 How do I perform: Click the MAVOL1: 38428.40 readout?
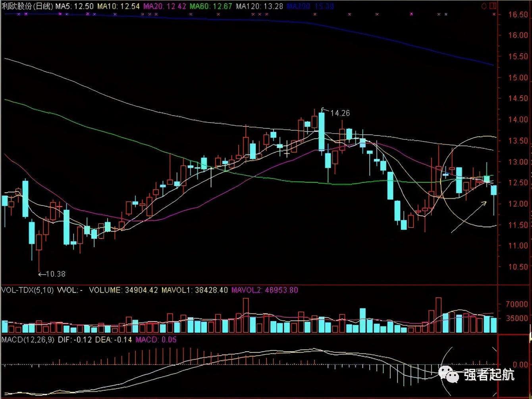(195, 290)
